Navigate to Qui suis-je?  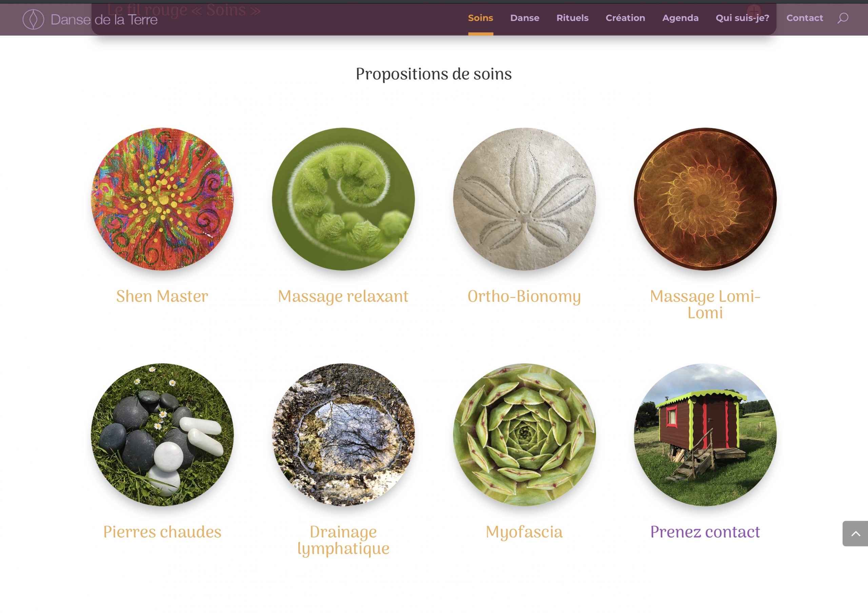click(742, 18)
